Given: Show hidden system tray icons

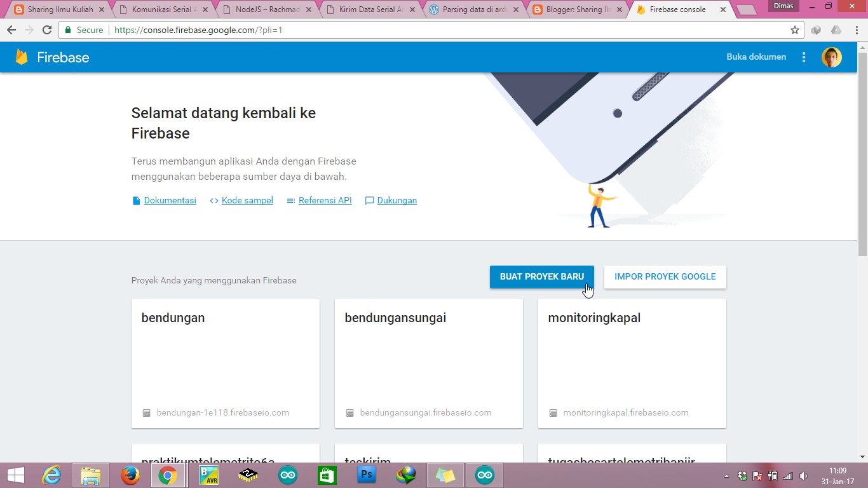Looking at the screenshot, I should [726, 476].
